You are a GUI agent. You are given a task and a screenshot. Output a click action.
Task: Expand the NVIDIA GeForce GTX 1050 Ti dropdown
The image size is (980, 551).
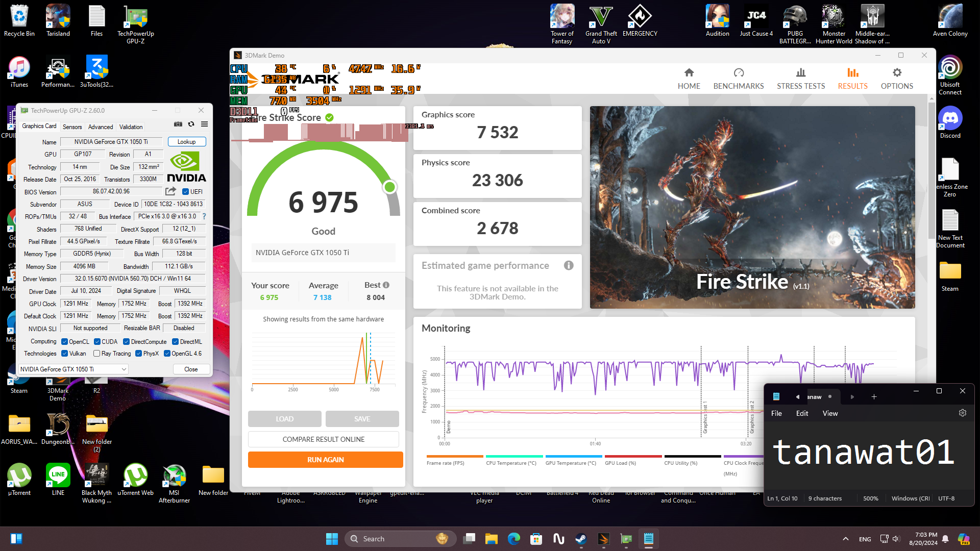(124, 369)
